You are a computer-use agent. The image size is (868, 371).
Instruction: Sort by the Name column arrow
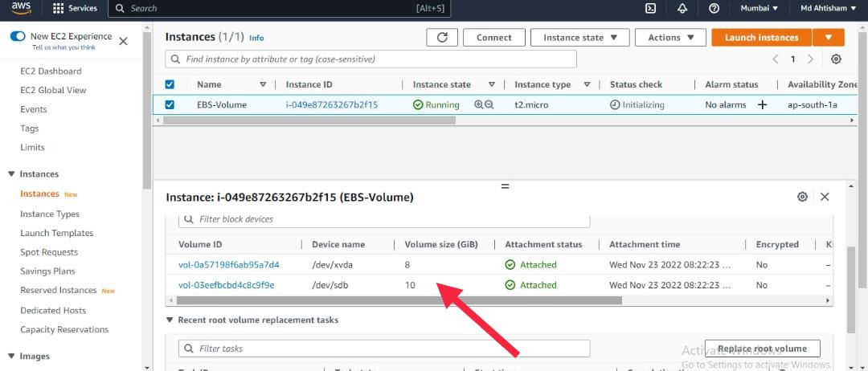[x=263, y=84]
